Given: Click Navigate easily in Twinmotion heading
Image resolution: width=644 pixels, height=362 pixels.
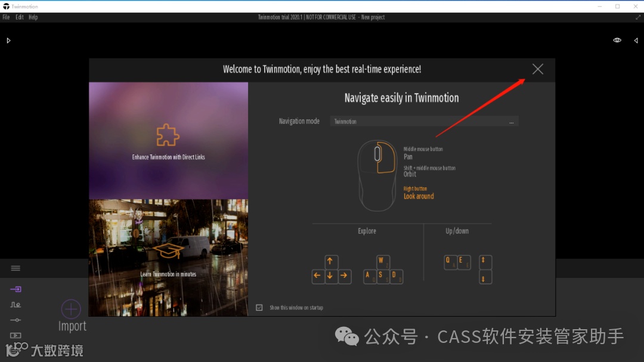Looking at the screenshot, I should (402, 98).
